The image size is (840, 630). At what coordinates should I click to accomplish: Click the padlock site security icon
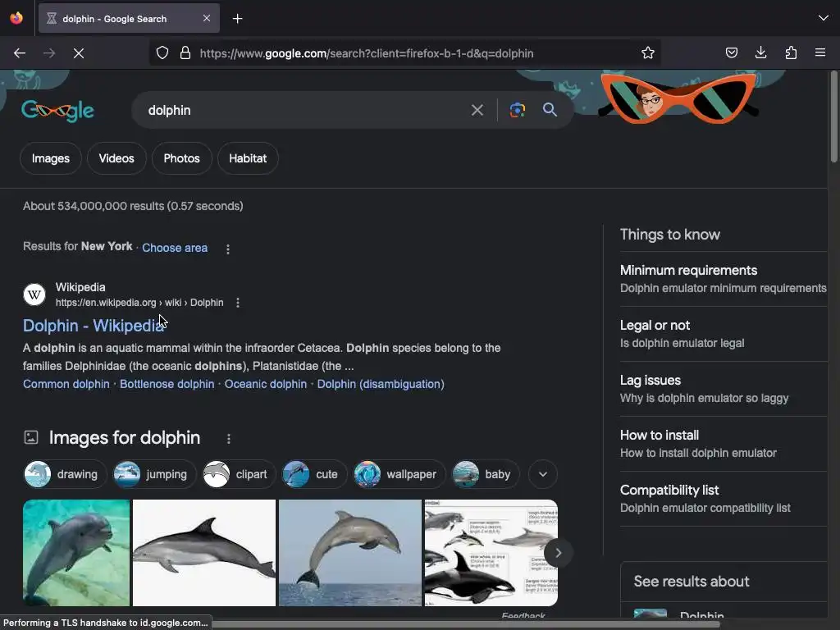(185, 52)
